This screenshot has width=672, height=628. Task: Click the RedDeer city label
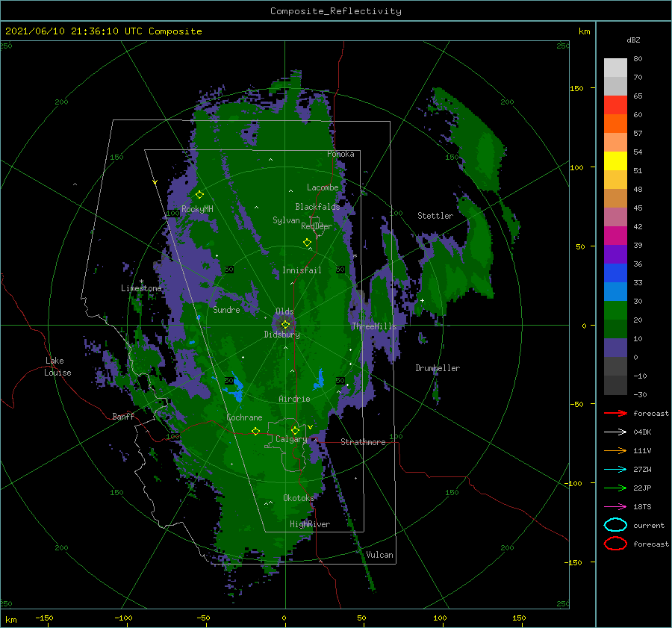tap(317, 226)
